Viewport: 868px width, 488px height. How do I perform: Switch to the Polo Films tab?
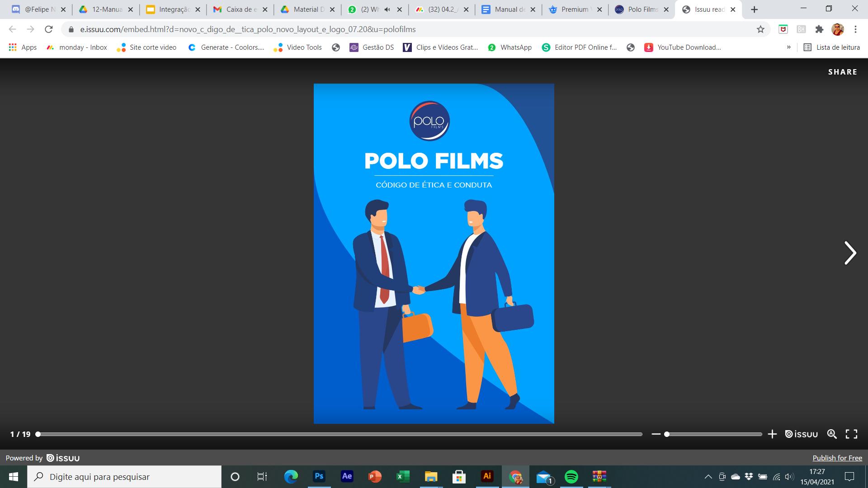click(x=641, y=9)
